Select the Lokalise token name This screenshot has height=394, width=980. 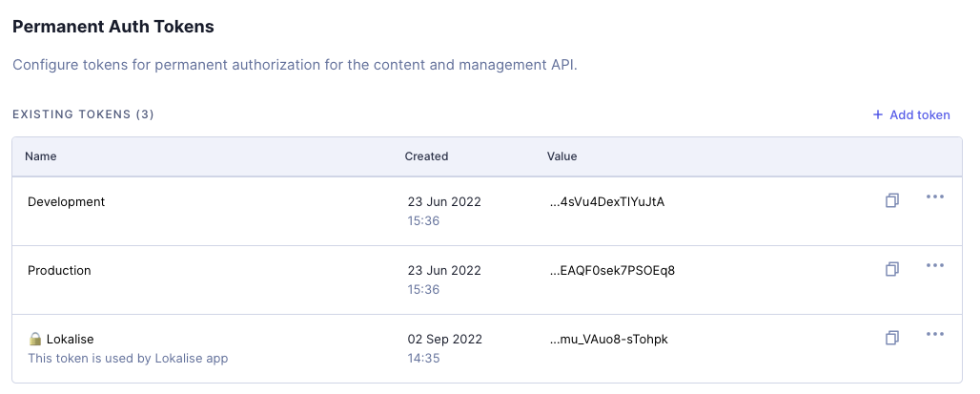point(70,339)
